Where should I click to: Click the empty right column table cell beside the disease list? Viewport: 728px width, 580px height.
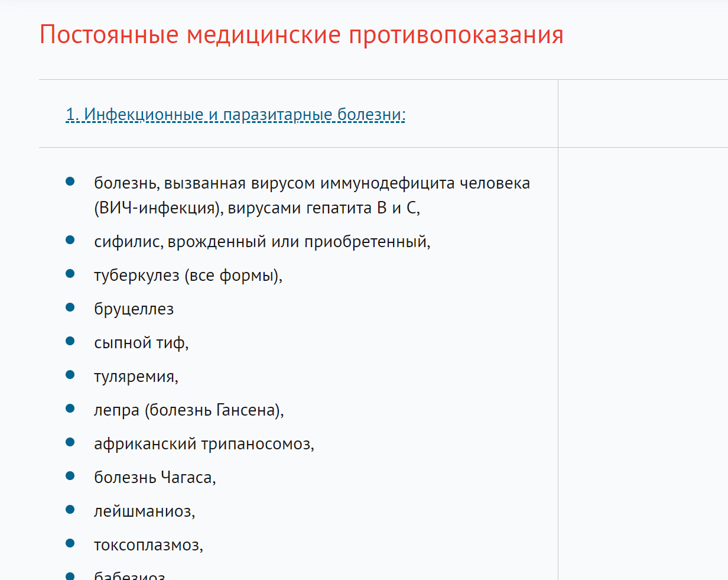click(x=642, y=355)
